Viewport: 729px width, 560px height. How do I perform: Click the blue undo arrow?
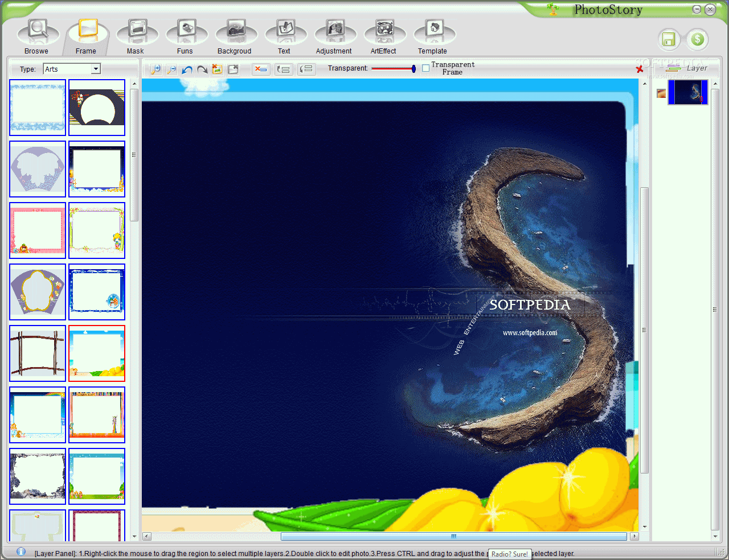(x=187, y=69)
